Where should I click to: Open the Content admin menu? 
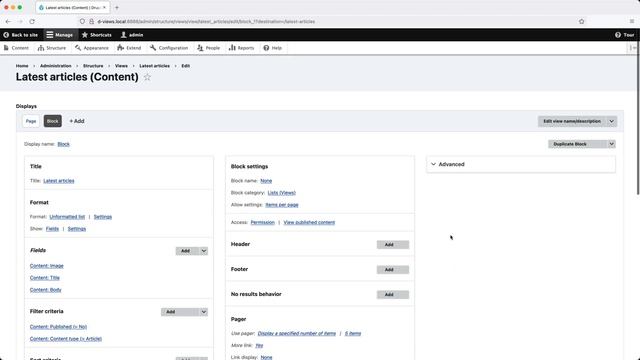pos(16,48)
